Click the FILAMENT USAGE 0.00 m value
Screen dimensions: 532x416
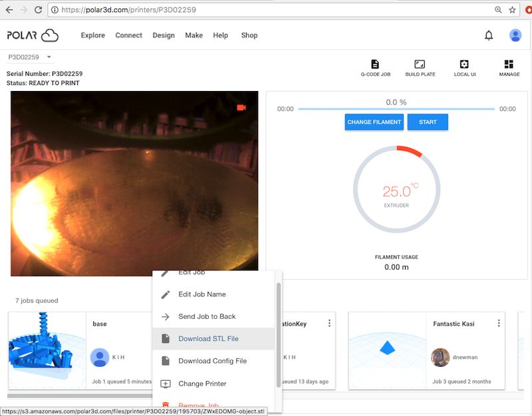396,267
